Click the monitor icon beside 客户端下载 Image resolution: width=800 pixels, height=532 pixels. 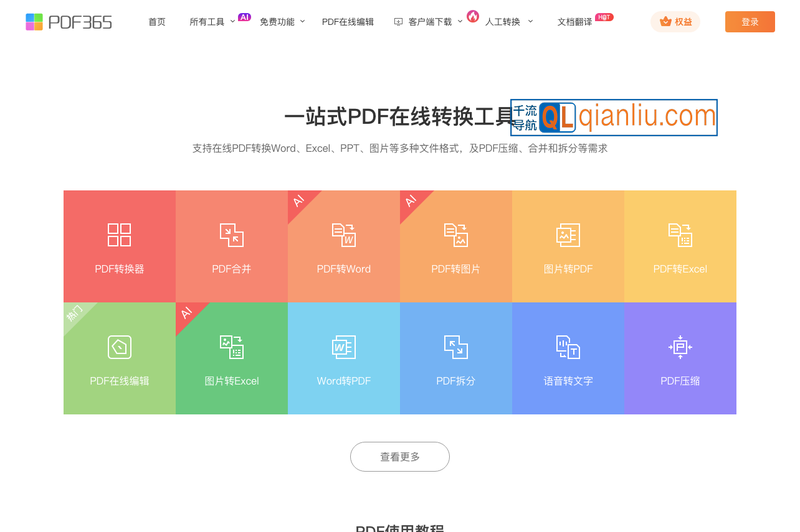click(398, 22)
